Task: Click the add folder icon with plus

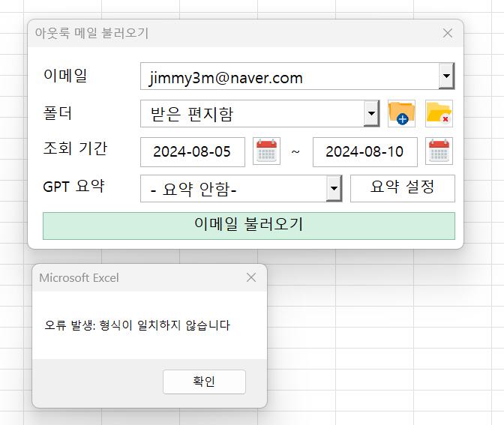Action: pyautogui.click(x=401, y=114)
